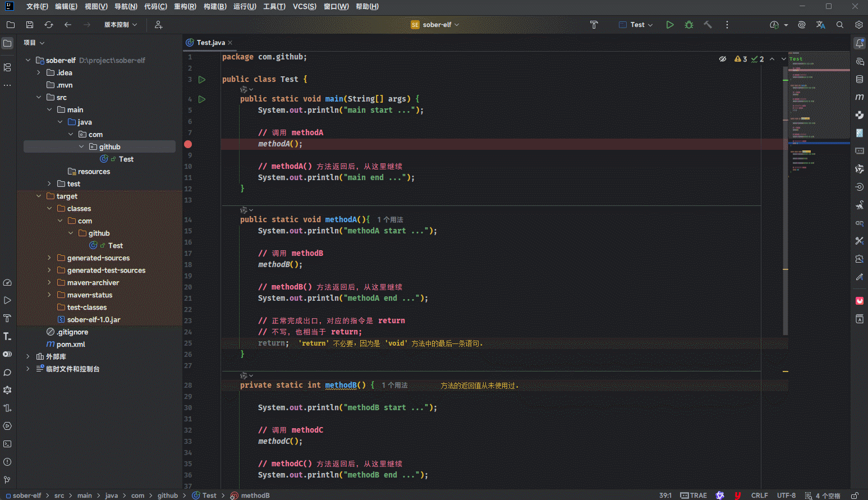
Task: Collapse the target folder in project tree
Action: 39,196
